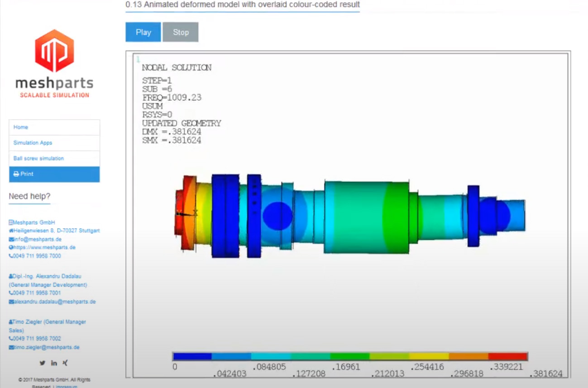Call Timo Ziegler's number 0049 711 9958 7002
This screenshot has width=588, height=388.
(37, 338)
